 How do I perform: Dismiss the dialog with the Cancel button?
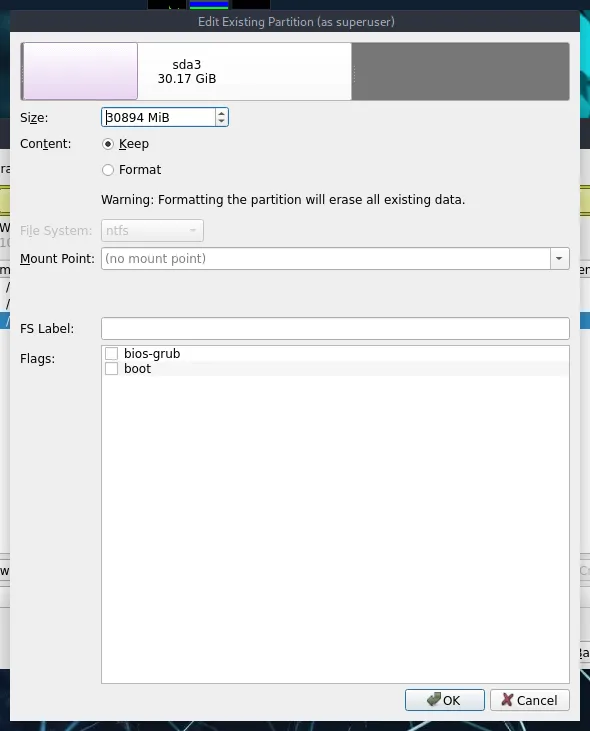pyautogui.click(x=529, y=700)
